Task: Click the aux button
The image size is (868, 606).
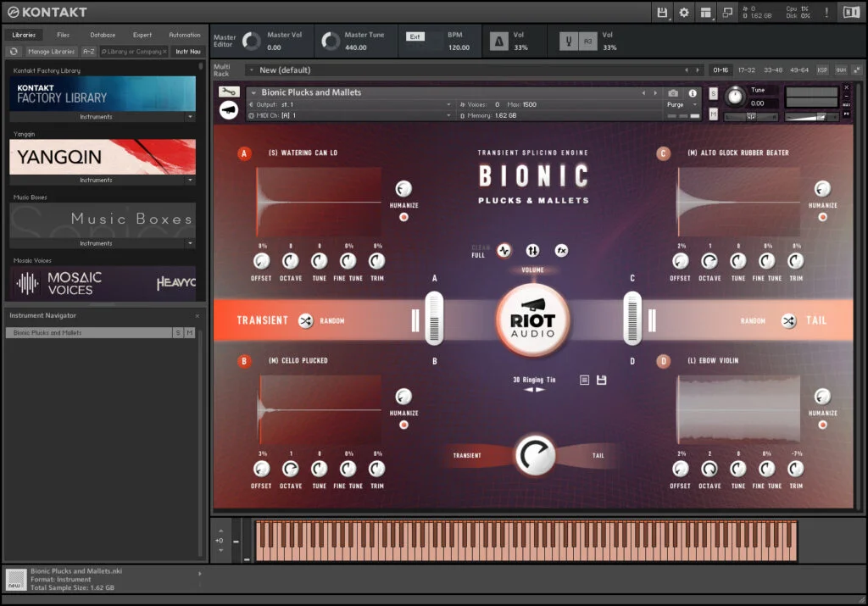Action: [842, 70]
